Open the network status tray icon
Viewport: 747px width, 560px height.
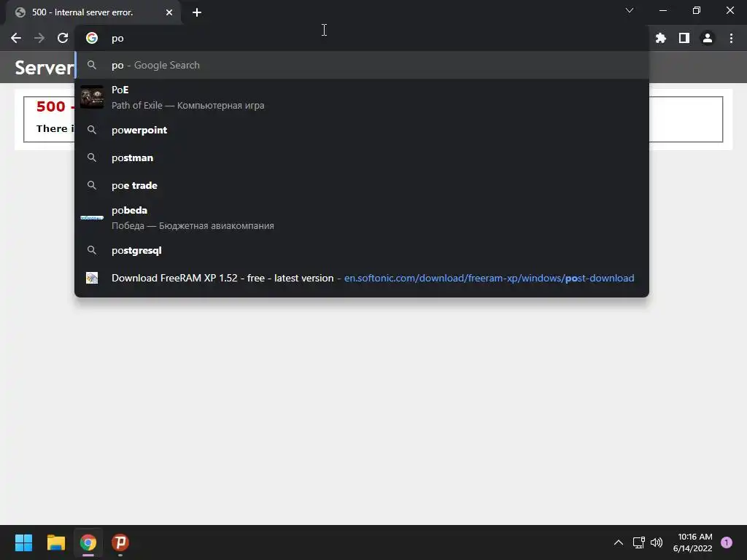point(639,542)
